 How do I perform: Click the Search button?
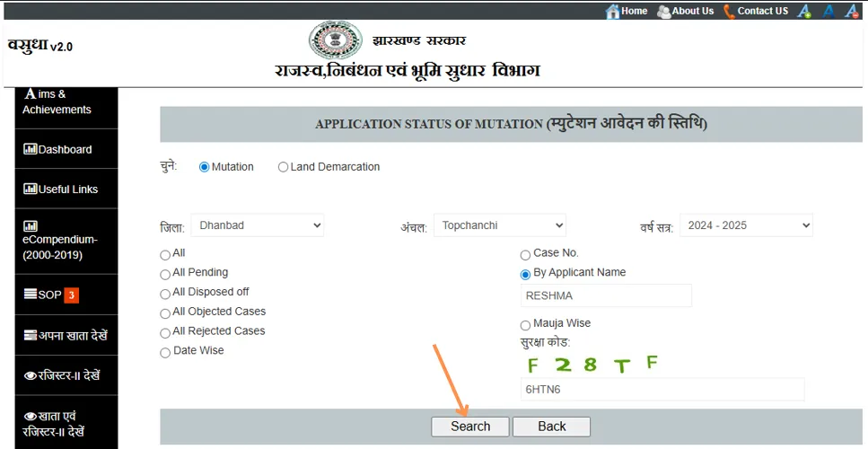click(470, 427)
